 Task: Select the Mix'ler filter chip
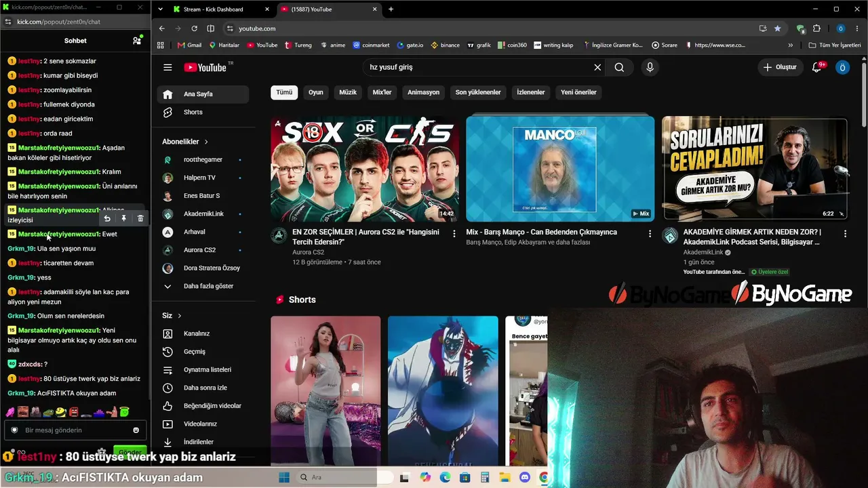click(382, 92)
